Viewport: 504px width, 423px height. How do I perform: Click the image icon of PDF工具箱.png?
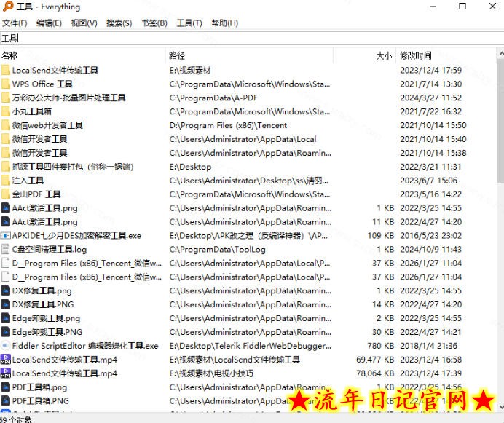point(6,387)
